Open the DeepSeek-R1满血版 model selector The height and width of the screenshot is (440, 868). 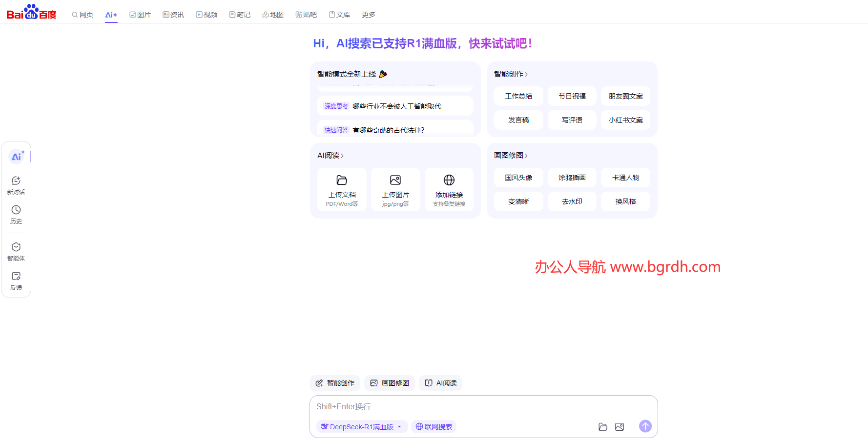(362, 426)
